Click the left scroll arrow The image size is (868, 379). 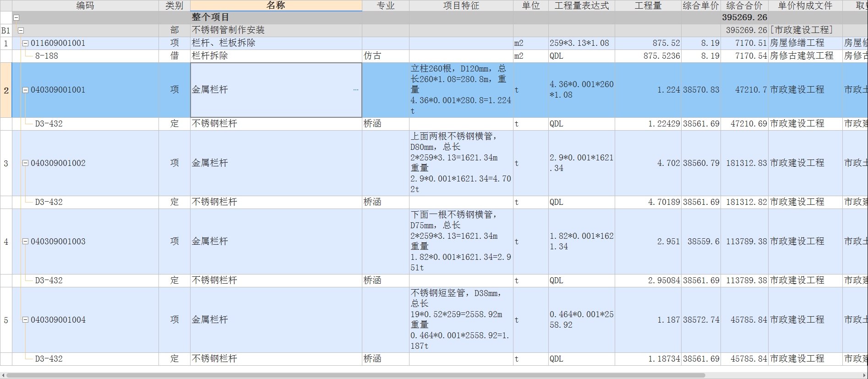[x=3, y=375]
